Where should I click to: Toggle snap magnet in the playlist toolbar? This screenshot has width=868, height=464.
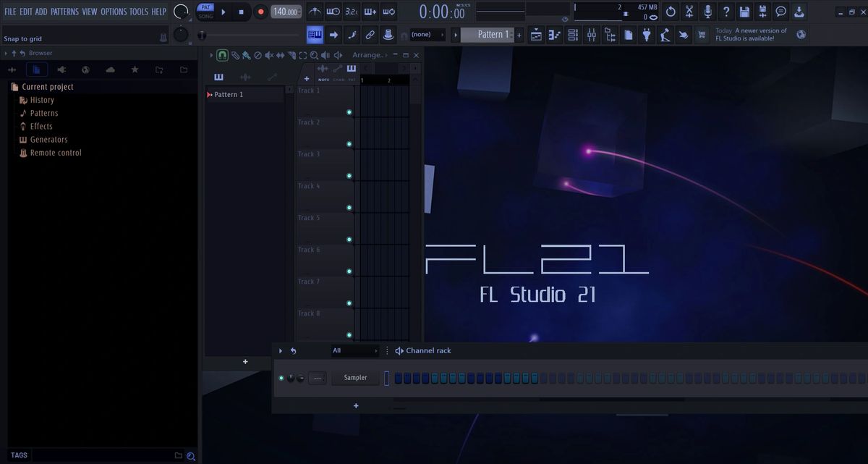point(223,55)
